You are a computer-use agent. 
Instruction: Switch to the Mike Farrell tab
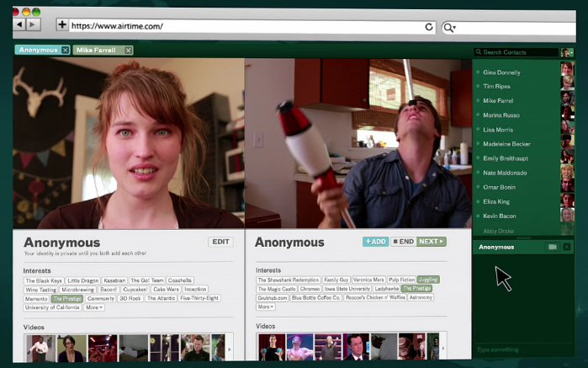[x=97, y=51]
